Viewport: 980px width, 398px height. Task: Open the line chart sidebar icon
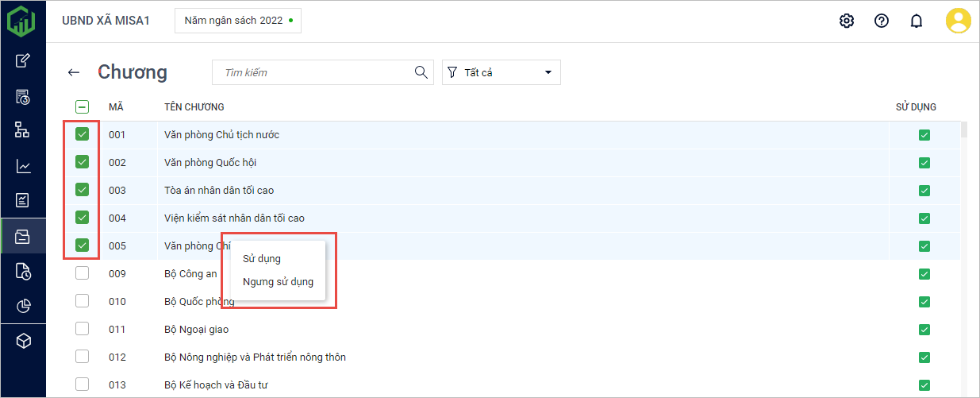[x=23, y=166]
